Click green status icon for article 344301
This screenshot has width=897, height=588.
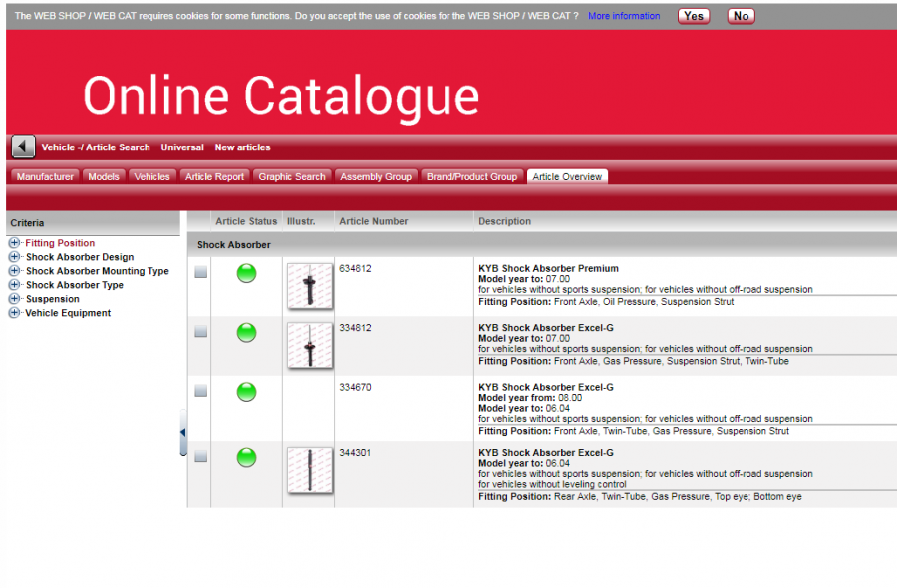click(x=246, y=457)
